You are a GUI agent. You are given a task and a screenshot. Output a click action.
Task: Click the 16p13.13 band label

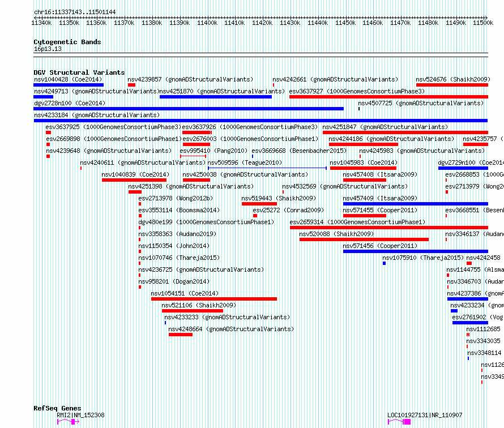click(48, 49)
